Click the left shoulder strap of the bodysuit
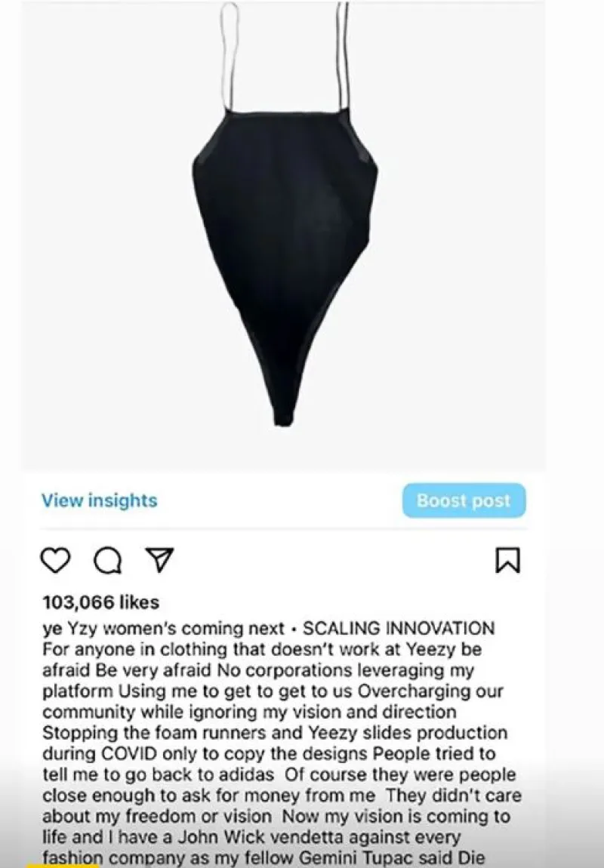 tap(230, 55)
